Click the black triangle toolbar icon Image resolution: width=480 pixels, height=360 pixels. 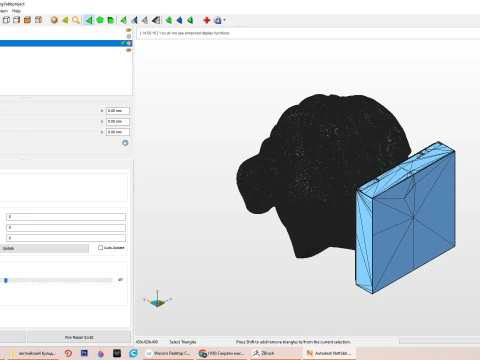(156, 20)
